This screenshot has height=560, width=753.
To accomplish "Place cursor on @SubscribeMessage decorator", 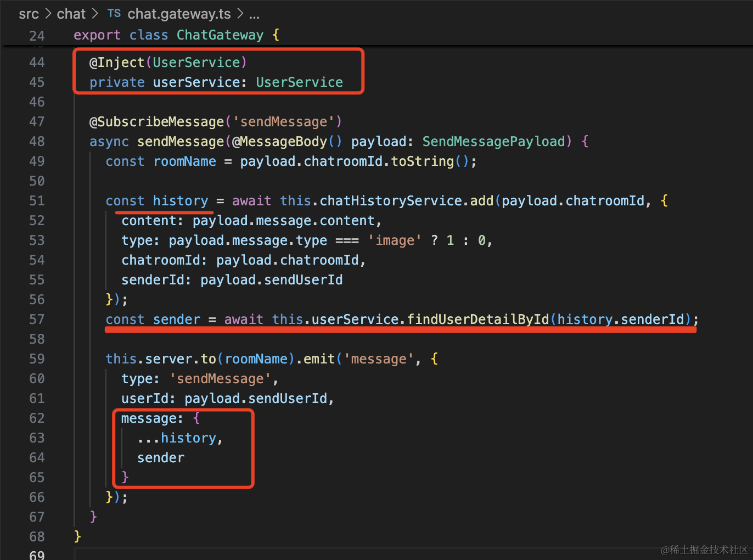I will [156, 122].
